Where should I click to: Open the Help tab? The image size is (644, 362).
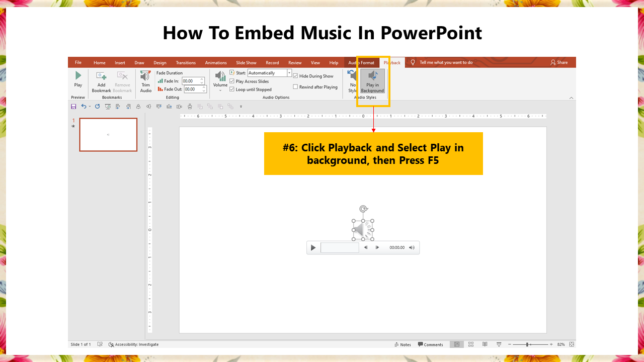coord(334,63)
